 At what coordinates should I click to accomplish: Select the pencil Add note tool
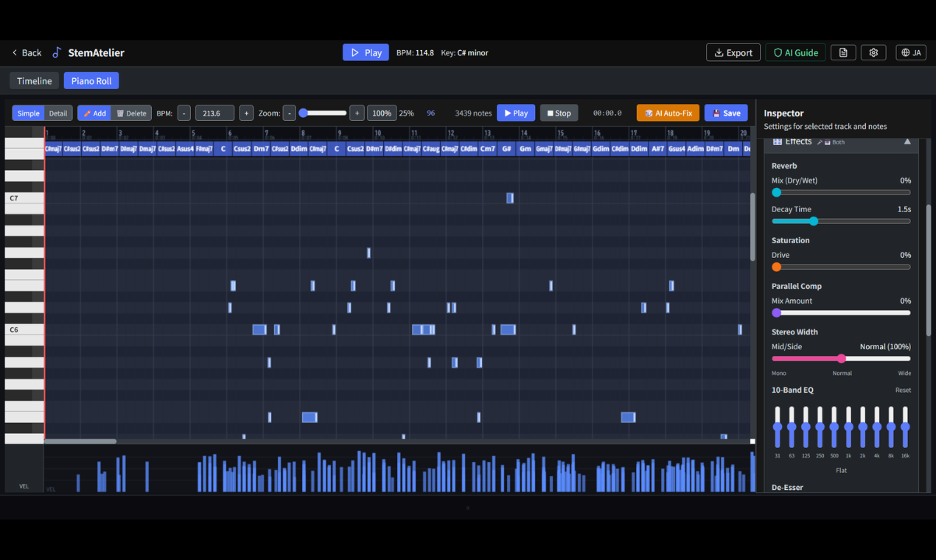pos(94,113)
